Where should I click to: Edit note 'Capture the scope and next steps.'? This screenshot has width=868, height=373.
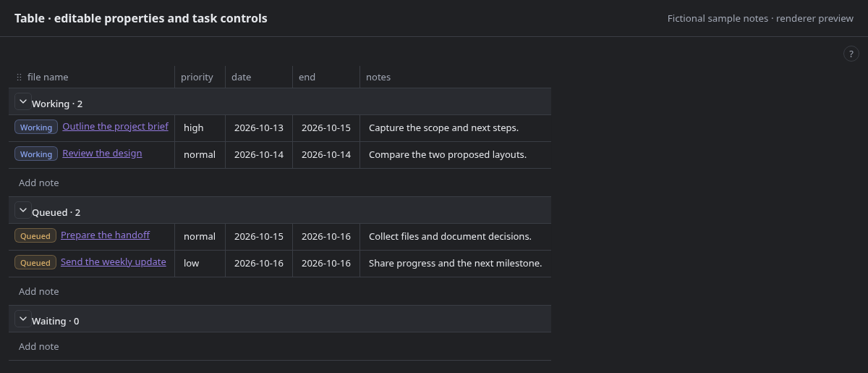456,128
